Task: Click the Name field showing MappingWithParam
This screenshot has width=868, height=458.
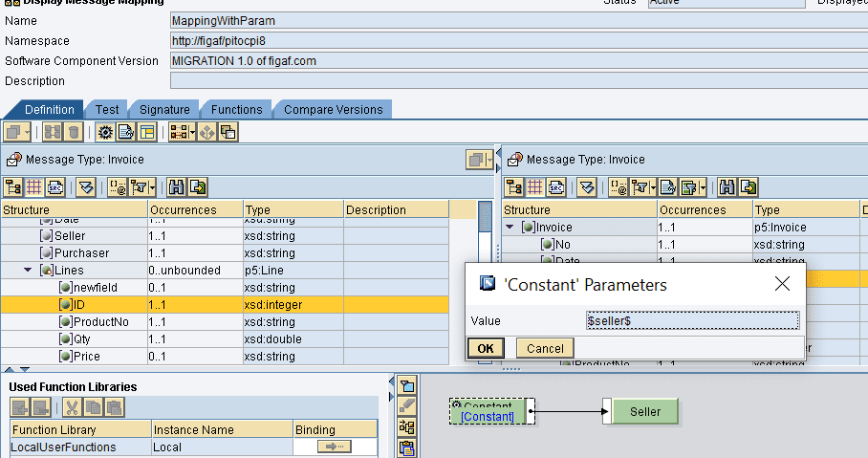Action: coord(519,21)
